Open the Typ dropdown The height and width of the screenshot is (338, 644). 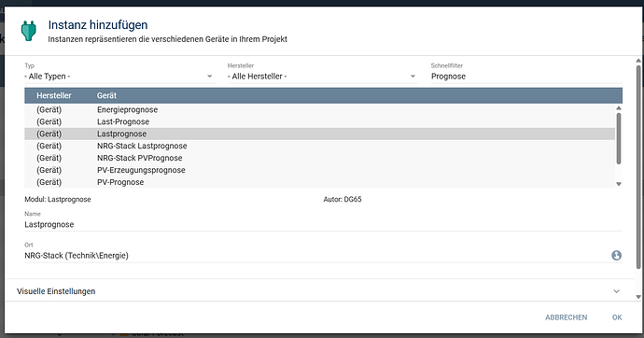click(x=119, y=77)
